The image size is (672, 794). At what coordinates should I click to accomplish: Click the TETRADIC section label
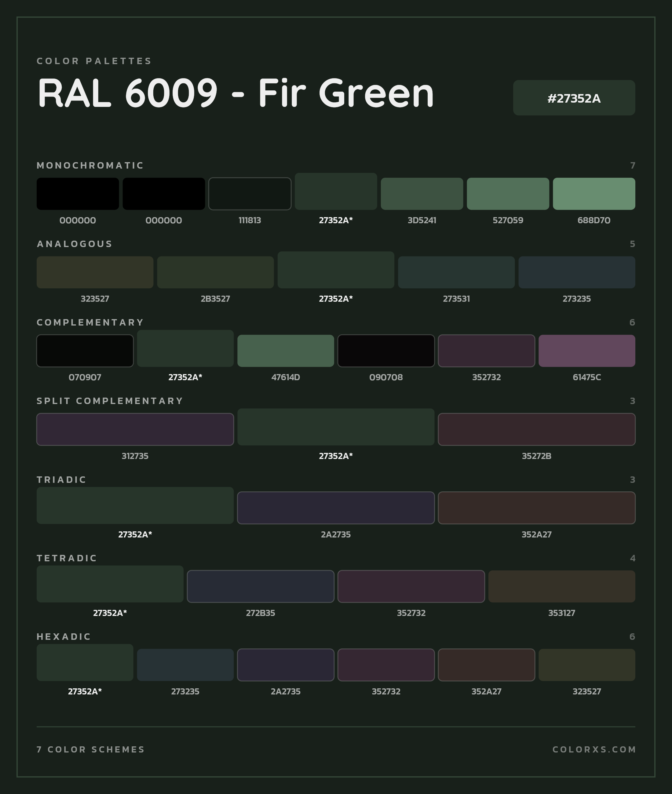click(67, 558)
